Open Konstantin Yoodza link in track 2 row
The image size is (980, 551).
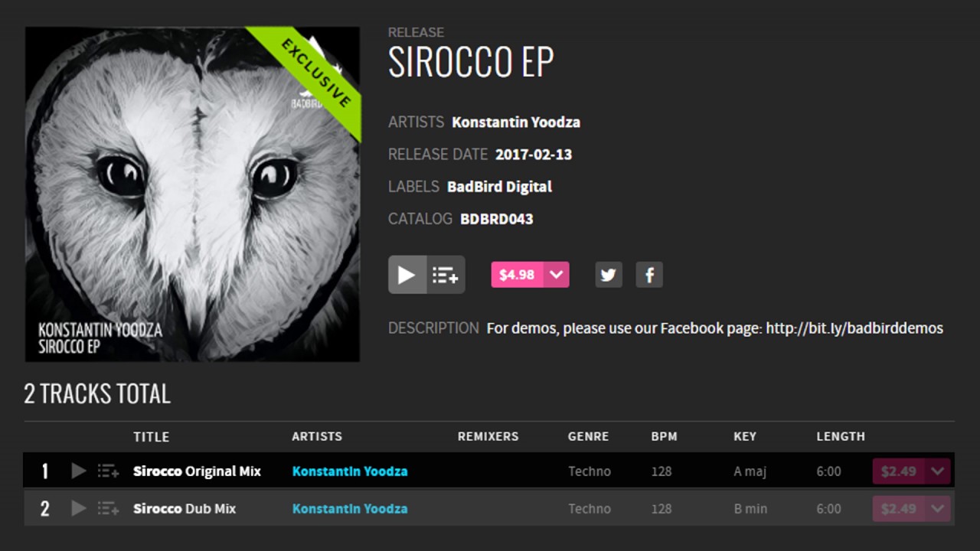pos(350,509)
